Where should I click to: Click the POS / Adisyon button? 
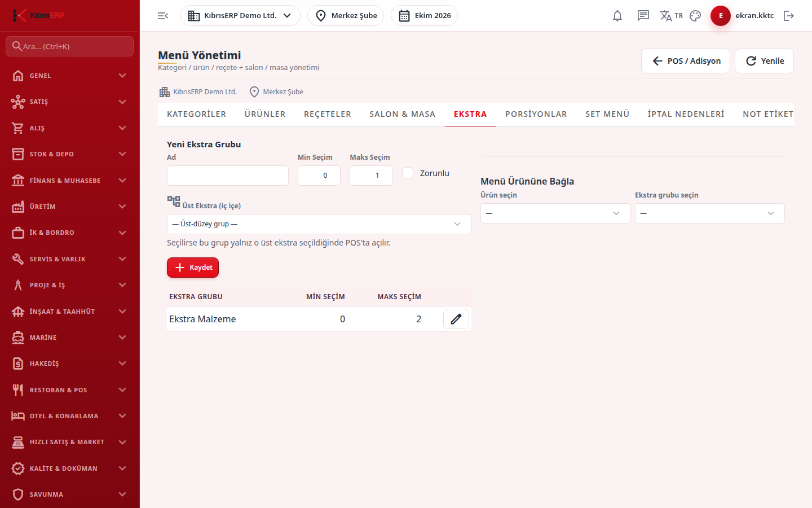point(686,61)
